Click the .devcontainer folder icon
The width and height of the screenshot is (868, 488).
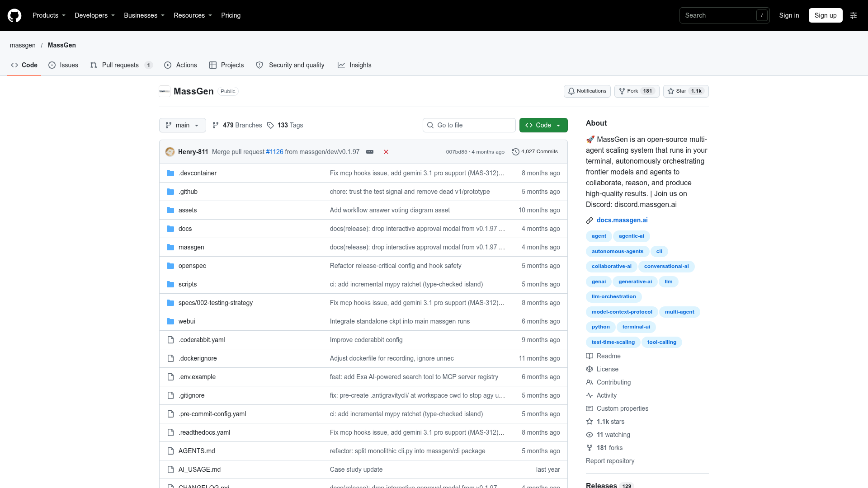point(170,173)
